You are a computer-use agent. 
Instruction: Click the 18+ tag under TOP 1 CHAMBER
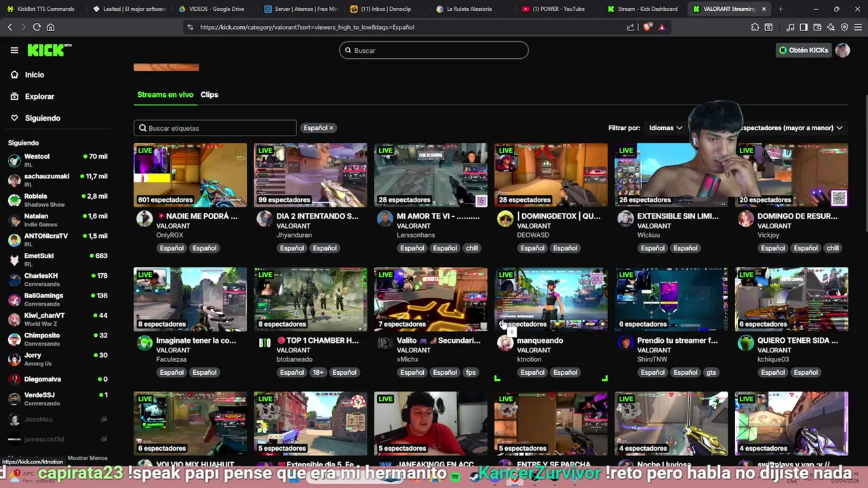point(317,372)
